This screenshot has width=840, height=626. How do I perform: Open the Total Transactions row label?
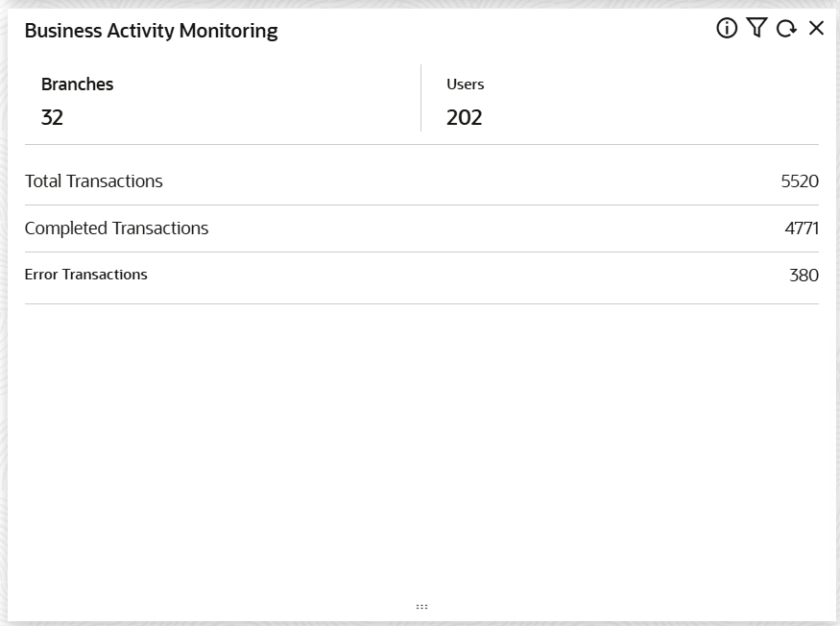(x=94, y=181)
